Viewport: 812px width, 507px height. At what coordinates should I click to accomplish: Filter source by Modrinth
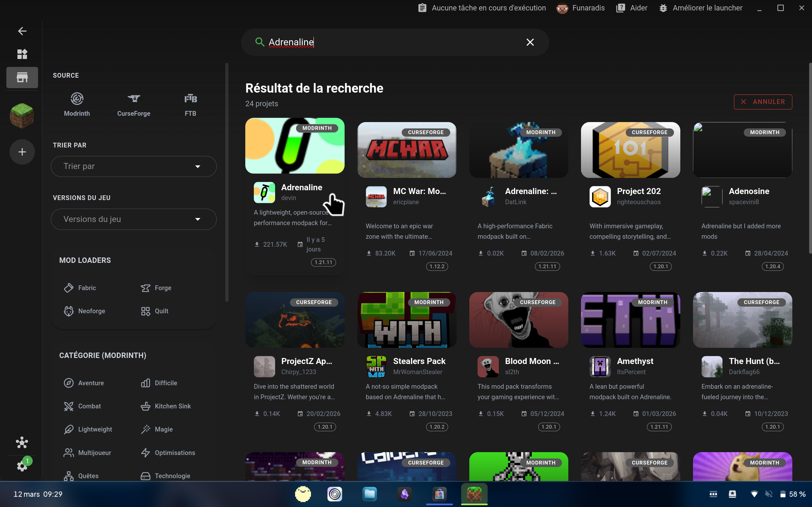point(77,105)
